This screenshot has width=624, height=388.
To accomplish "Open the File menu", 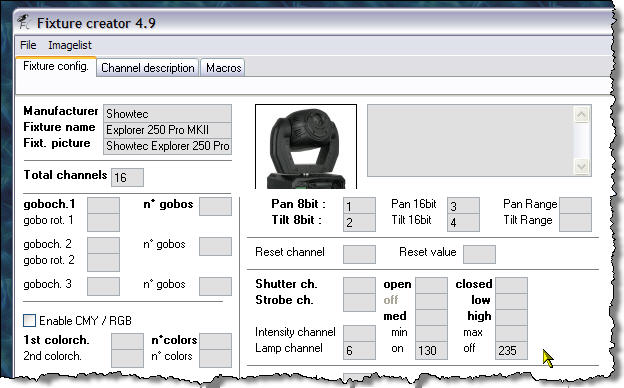I will click(x=28, y=45).
